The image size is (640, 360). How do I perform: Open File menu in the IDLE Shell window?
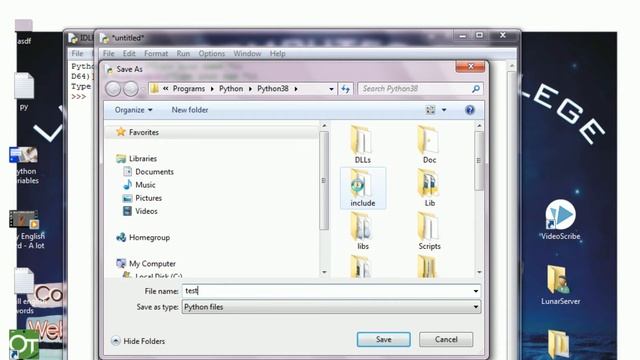(x=77, y=53)
